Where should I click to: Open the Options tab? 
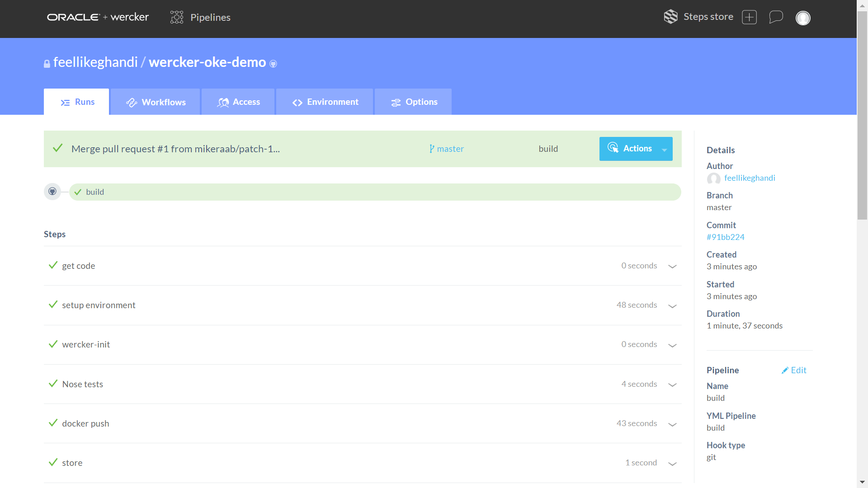414,102
